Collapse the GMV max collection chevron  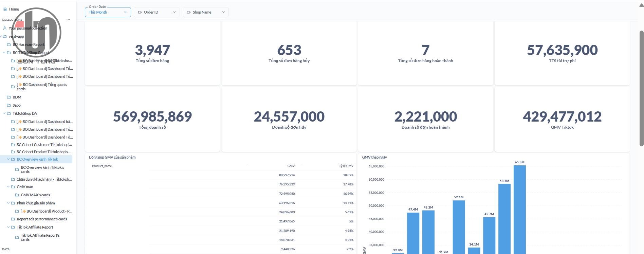8,187
